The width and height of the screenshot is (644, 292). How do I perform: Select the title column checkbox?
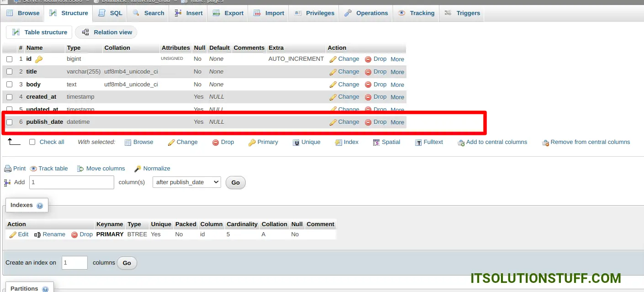[x=10, y=72]
